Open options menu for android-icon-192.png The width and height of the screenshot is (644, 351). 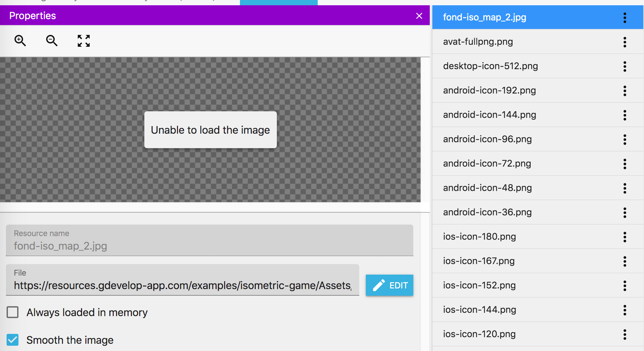[625, 91]
